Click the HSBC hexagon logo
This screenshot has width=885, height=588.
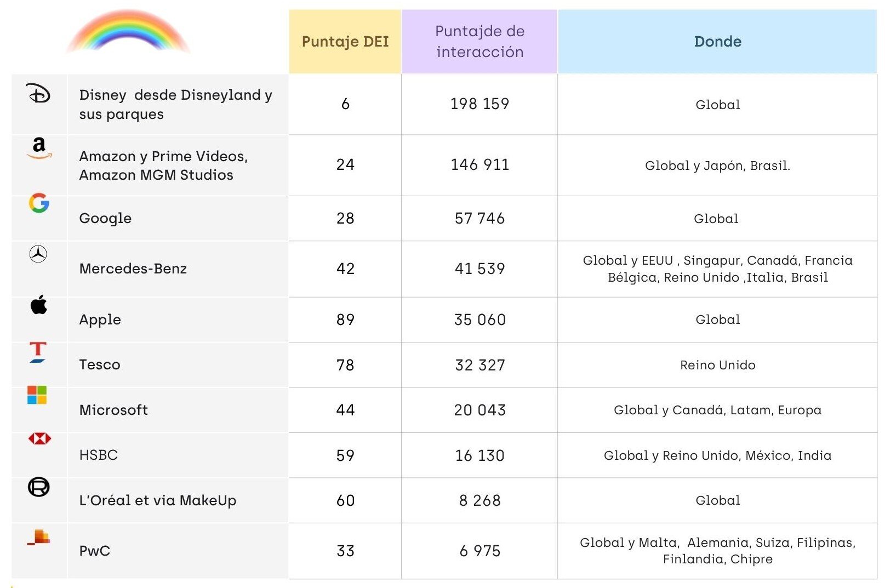tap(39, 438)
